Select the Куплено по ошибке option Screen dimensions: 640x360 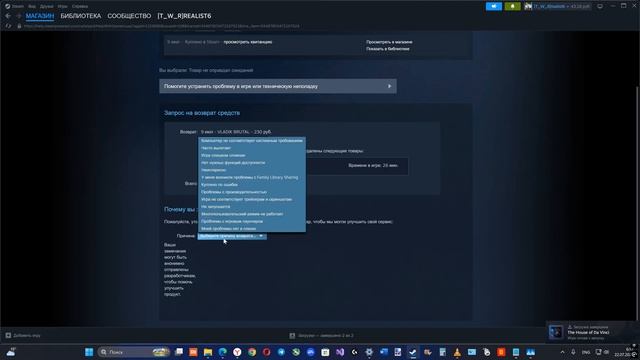click(252, 184)
